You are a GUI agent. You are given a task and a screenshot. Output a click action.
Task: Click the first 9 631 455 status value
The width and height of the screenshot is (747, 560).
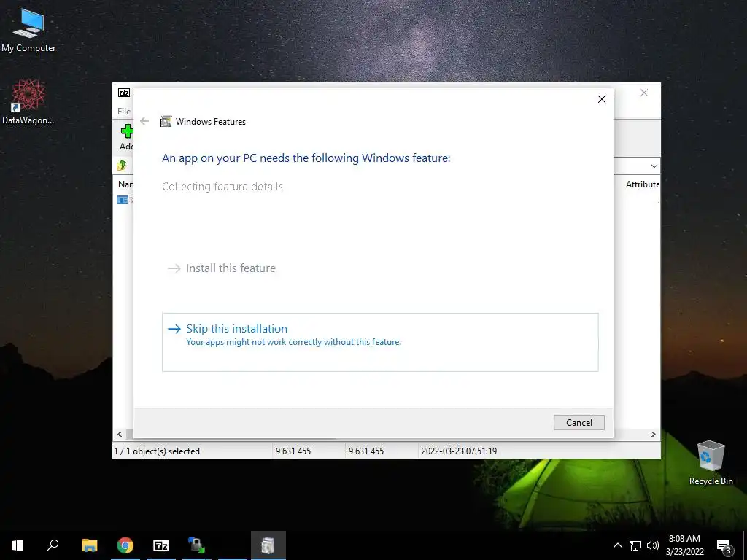tap(293, 451)
